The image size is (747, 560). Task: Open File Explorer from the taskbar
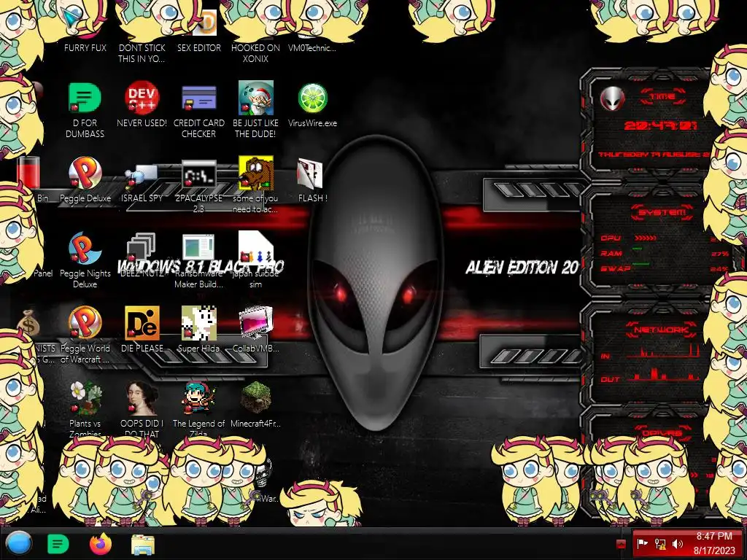(x=142, y=544)
